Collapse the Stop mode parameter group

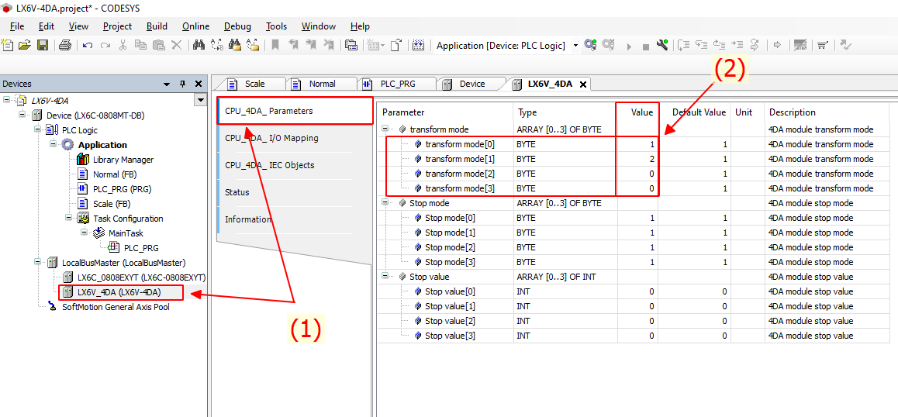tap(387, 203)
